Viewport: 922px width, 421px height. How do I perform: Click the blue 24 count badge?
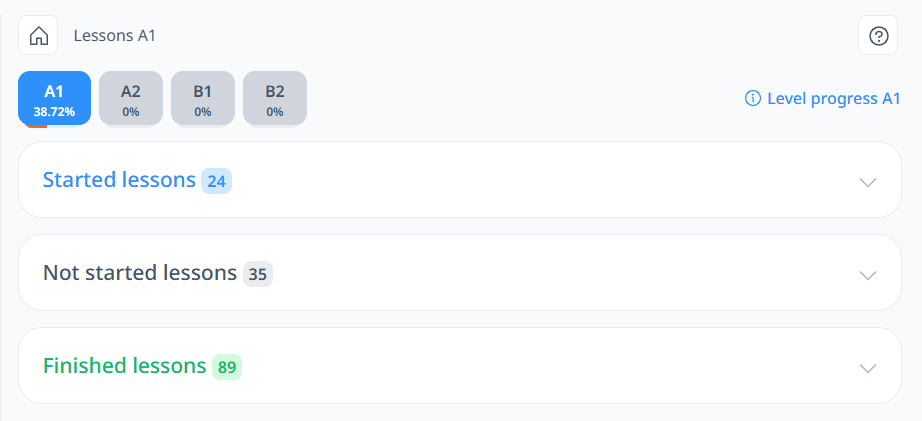216,181
